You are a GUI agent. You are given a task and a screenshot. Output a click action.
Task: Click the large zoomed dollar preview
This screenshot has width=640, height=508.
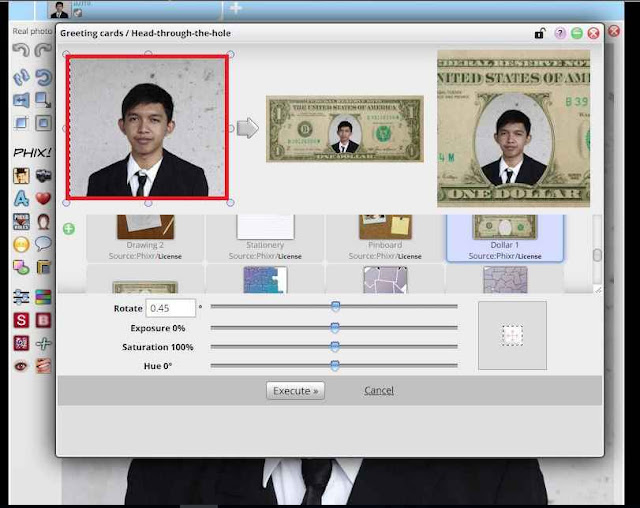(513, 129)
